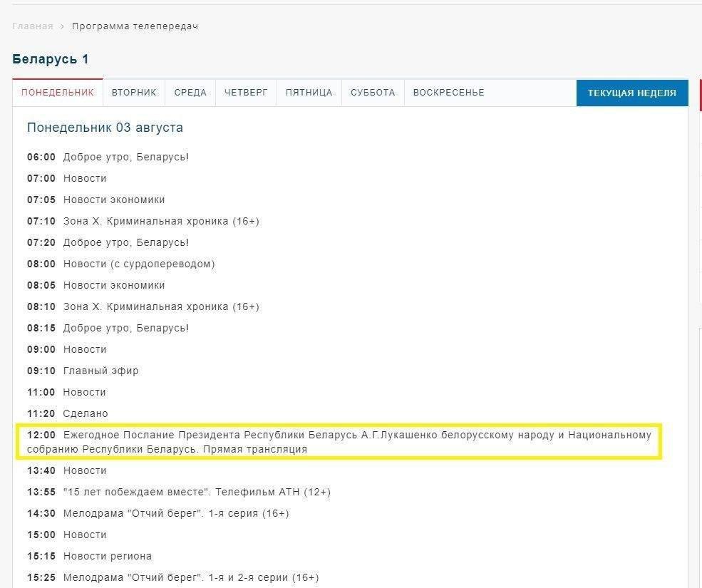Click the 08:15 Доброе утро, Беларусь! entry
Screen dimensions: 702x588
tap(108, 329)
